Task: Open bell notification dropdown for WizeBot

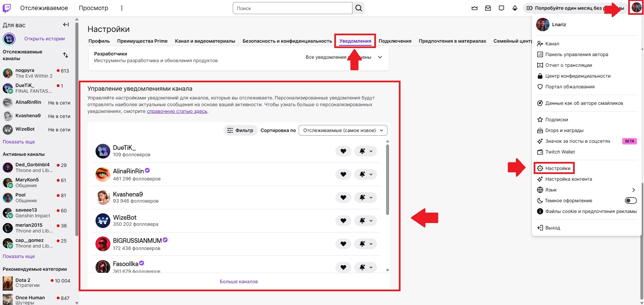Action: pos(366,221)
